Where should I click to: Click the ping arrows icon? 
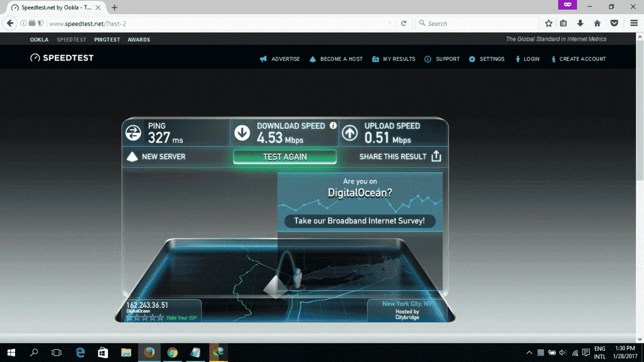pyautogui.click(x=133, y=132)
